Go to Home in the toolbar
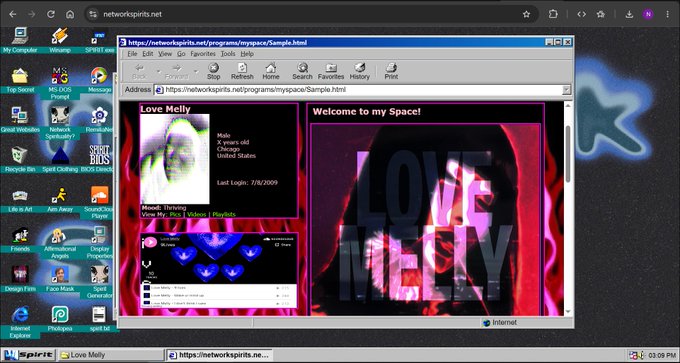 coord(271,72)
